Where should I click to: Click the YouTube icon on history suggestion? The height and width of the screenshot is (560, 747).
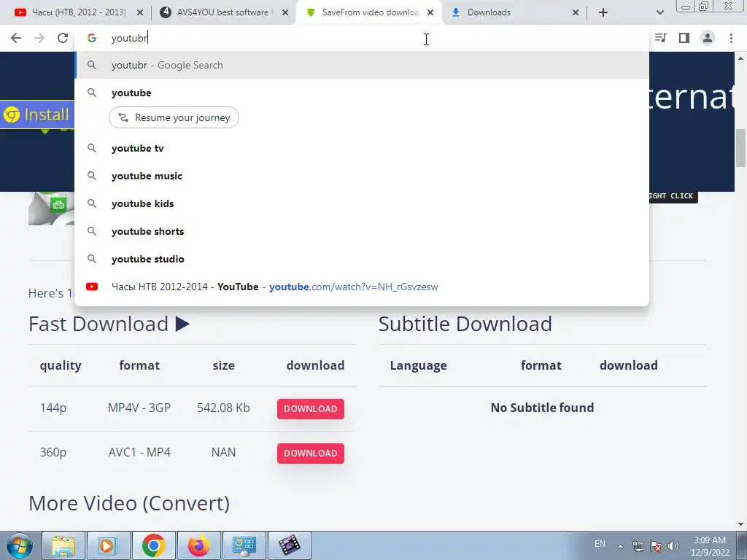[x=92, y=287]
